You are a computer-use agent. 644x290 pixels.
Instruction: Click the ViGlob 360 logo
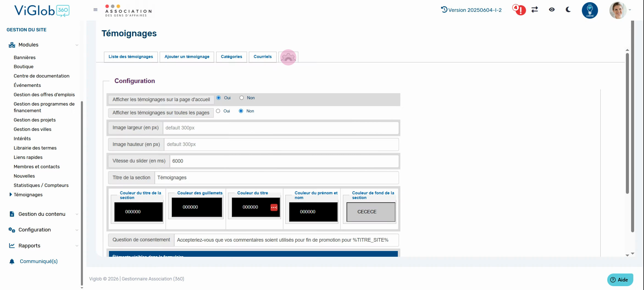[42, 10]
